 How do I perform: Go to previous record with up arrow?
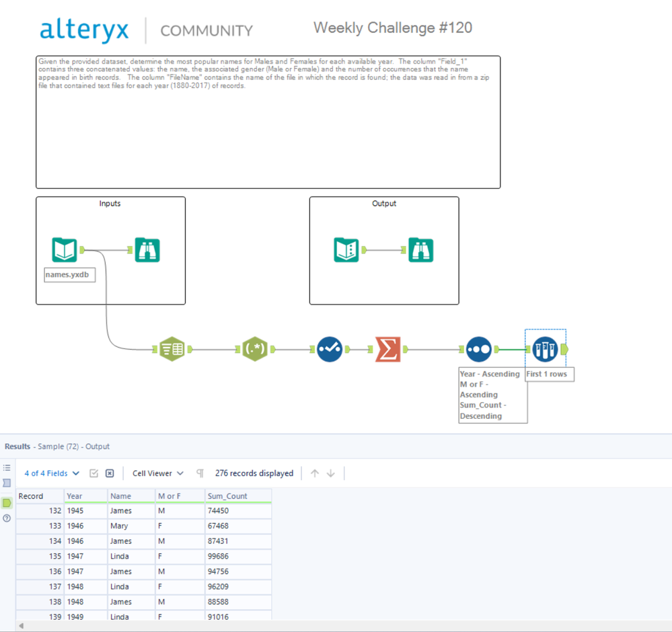[315, 473]
